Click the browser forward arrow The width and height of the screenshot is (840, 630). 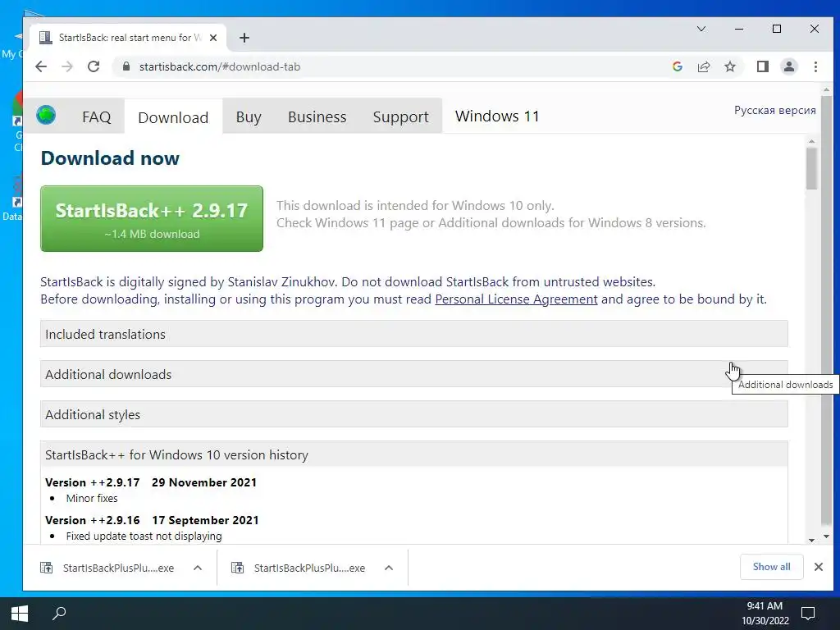[x=67, y=66]
